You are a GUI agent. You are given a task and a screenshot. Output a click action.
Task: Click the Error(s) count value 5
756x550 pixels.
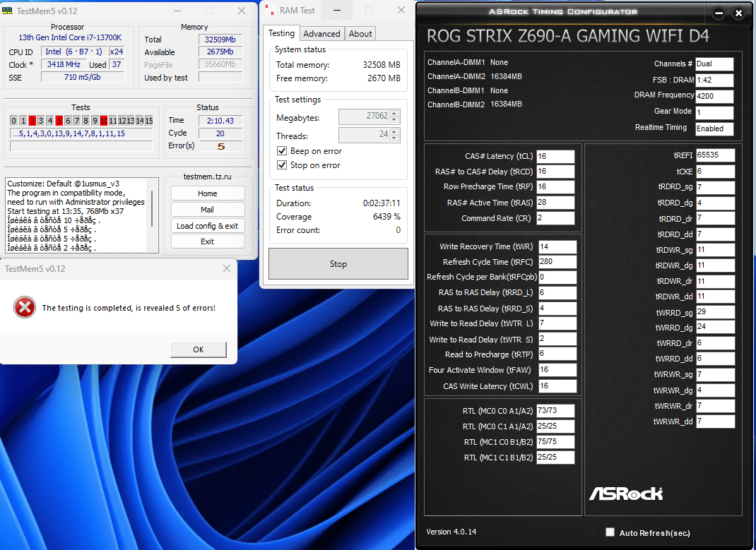(x=220, y=146)
